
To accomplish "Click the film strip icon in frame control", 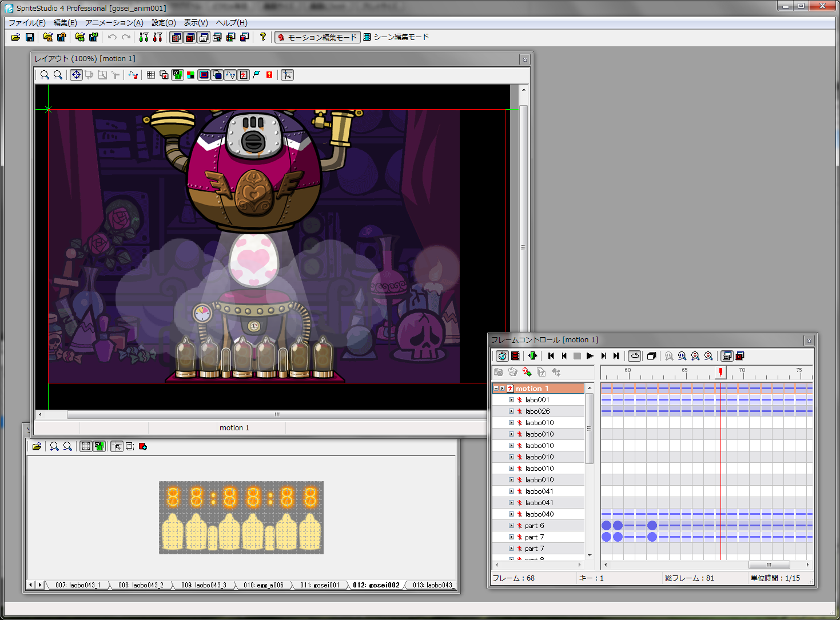I will point(515,356).
